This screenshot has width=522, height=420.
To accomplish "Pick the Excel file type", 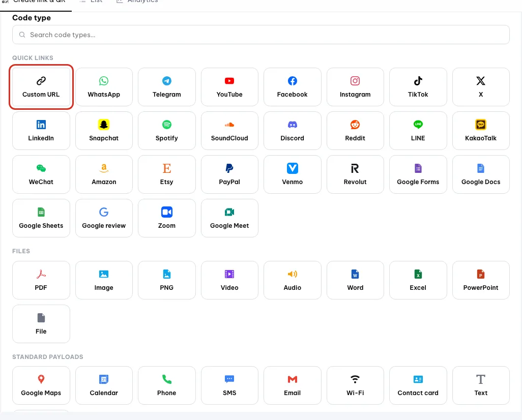I will (418, 280).
